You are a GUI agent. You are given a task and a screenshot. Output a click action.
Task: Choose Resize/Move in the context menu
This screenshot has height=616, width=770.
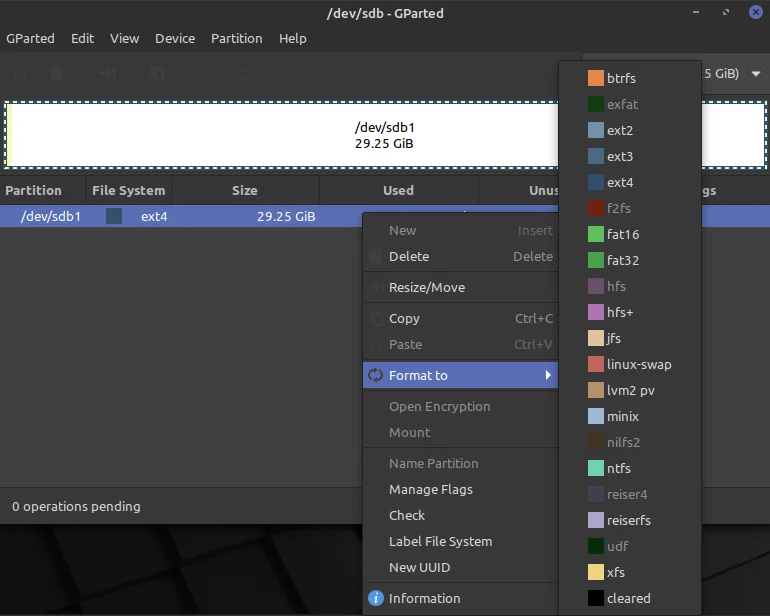coord(460,287)
